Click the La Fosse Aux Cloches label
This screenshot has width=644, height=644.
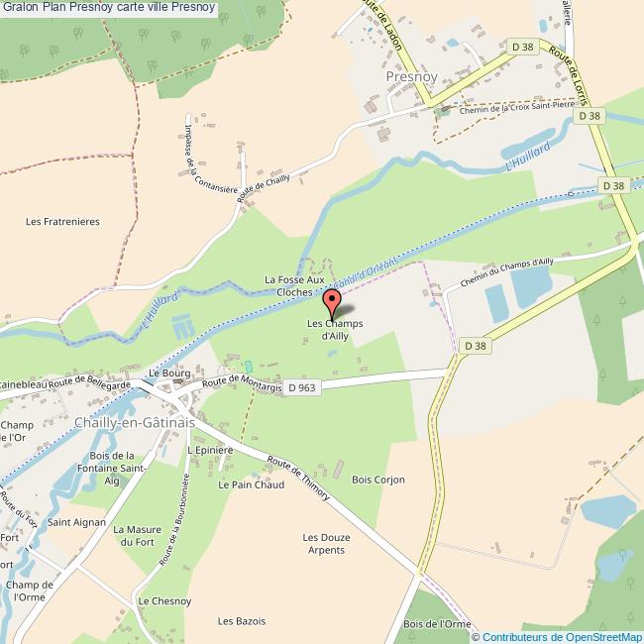294,286
